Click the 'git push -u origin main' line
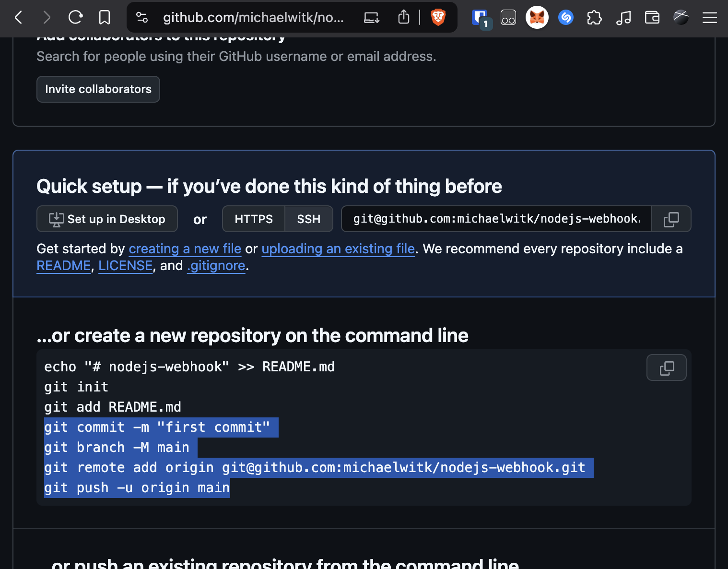Image resolution: width=728 pixels, height=569 pixels. tap(137, 487)
